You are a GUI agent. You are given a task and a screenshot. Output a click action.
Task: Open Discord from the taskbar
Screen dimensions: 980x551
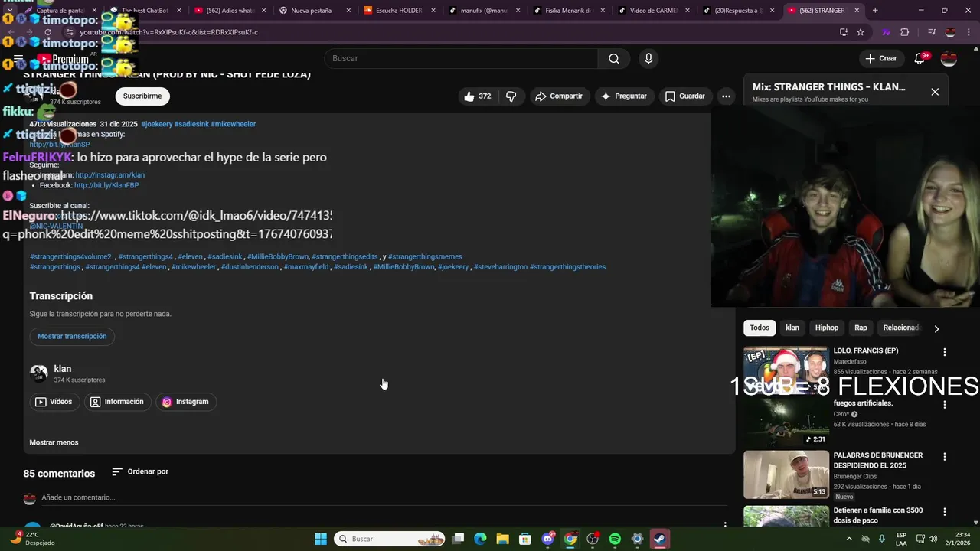point(547,540)
